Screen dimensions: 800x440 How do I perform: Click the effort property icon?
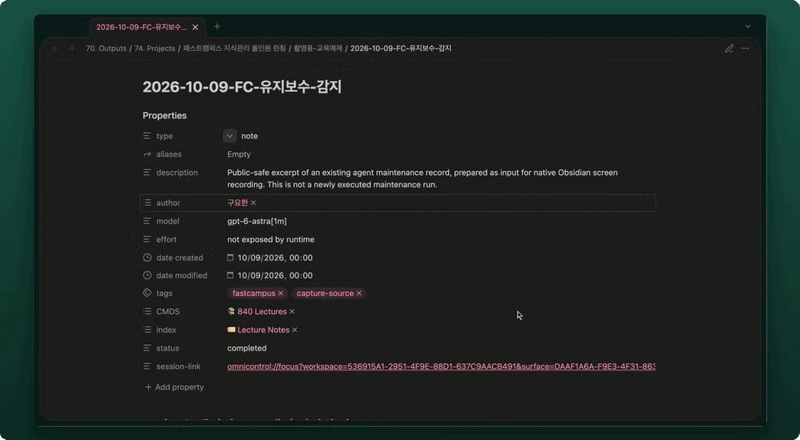coord(147,239)
